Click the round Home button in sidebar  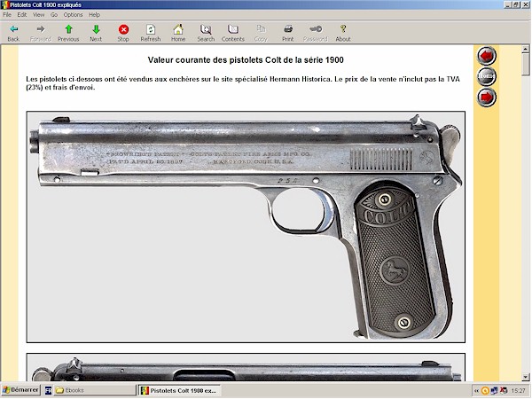(x=487, y=76)
